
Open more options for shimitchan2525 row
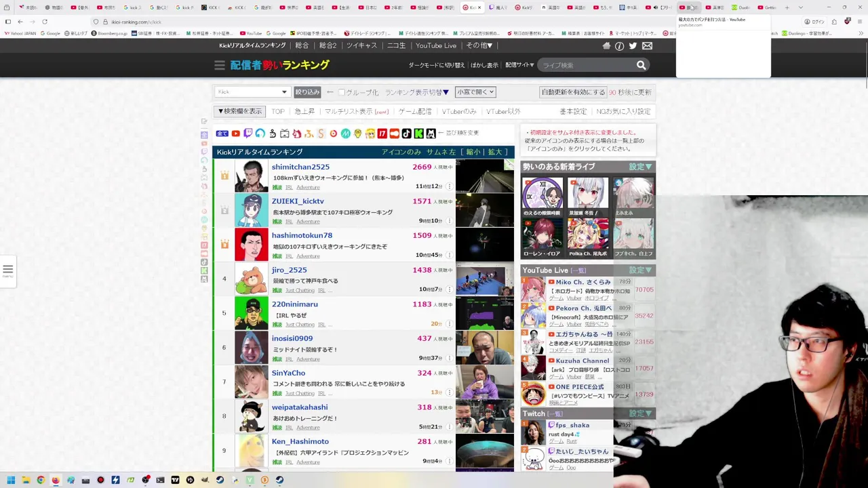click(x=449, y=186)
